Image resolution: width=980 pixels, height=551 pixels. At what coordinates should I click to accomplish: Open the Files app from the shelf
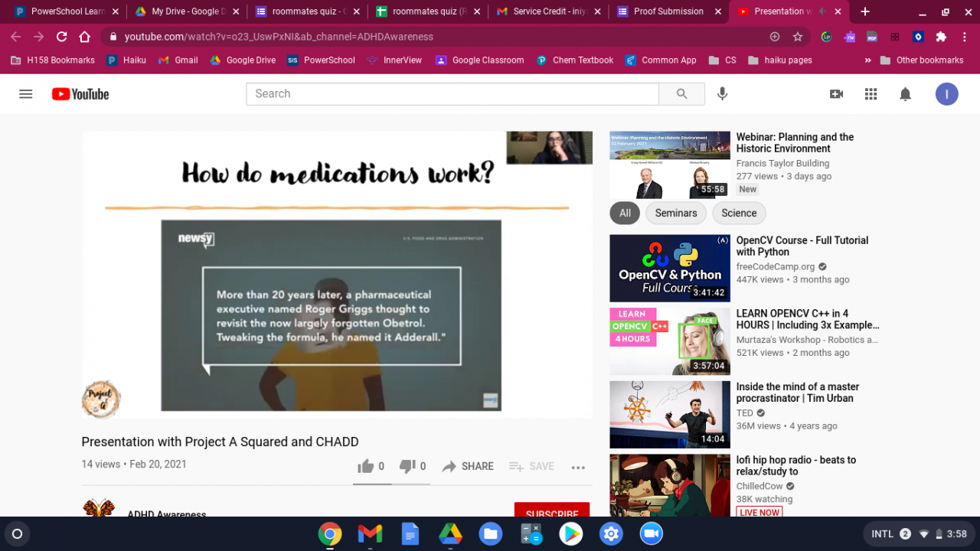[491, 533]
